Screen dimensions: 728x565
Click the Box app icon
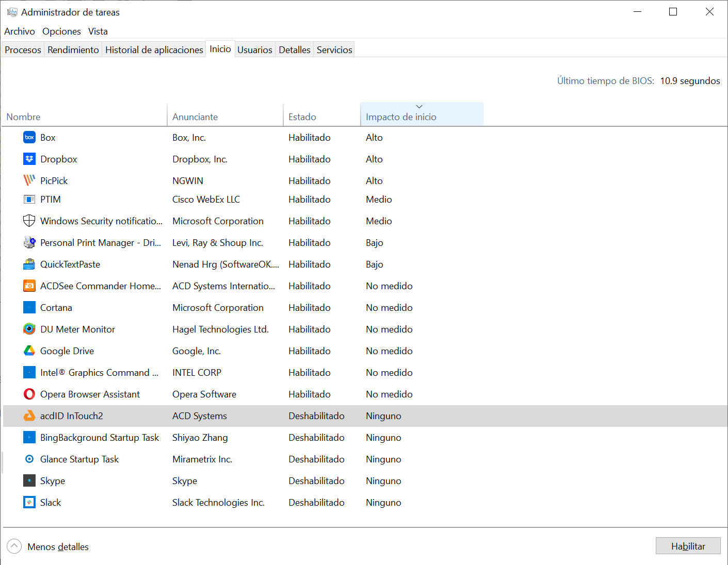(x=29, y=137)
